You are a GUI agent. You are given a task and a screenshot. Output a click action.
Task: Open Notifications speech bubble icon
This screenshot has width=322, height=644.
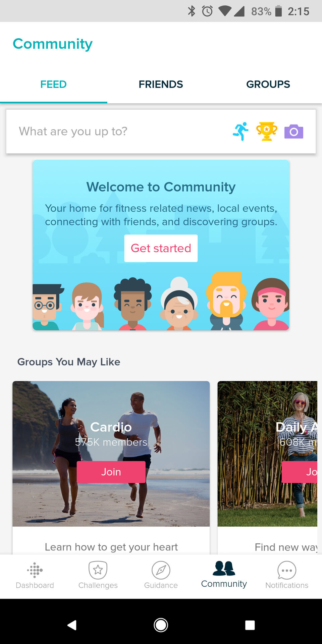coord(287,570)
